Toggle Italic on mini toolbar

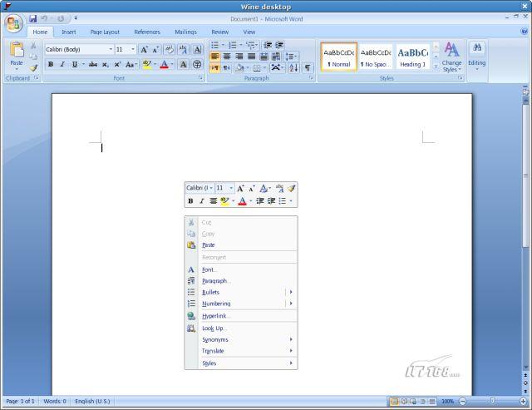click(x=202, y=201)
